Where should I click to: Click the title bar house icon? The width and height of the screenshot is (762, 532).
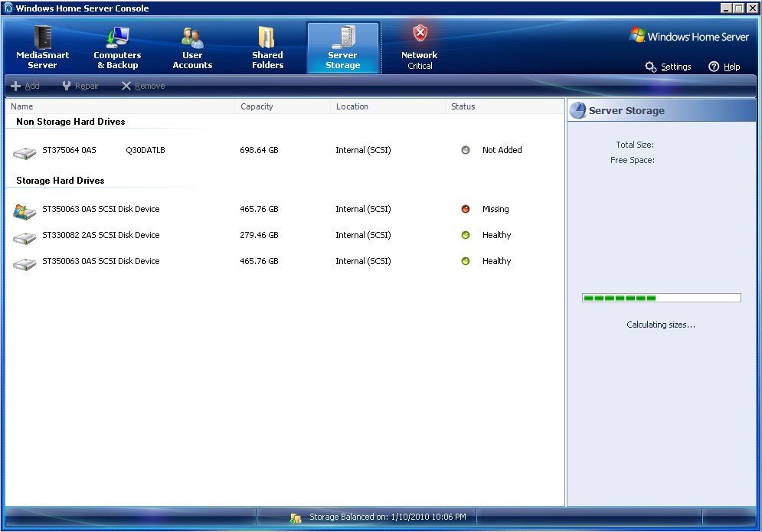(x=8, y=8)
